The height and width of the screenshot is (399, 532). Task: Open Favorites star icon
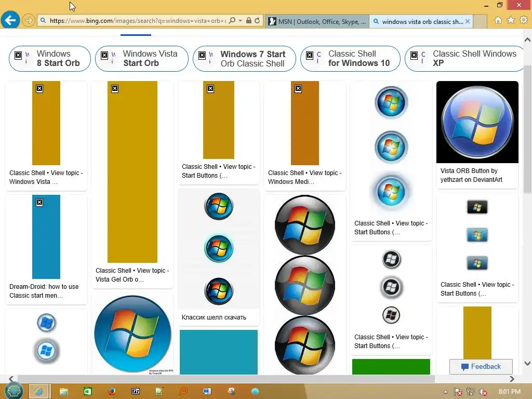[x=511, y=20]
